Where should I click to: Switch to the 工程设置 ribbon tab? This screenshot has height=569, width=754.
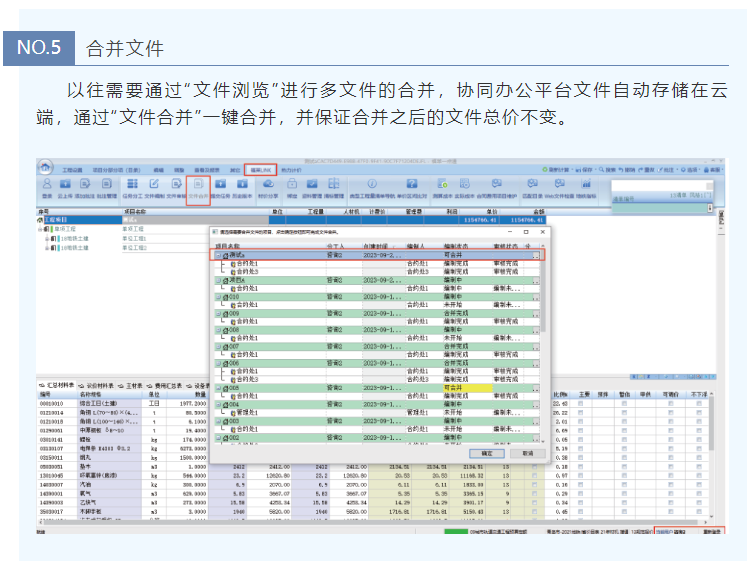72,170
